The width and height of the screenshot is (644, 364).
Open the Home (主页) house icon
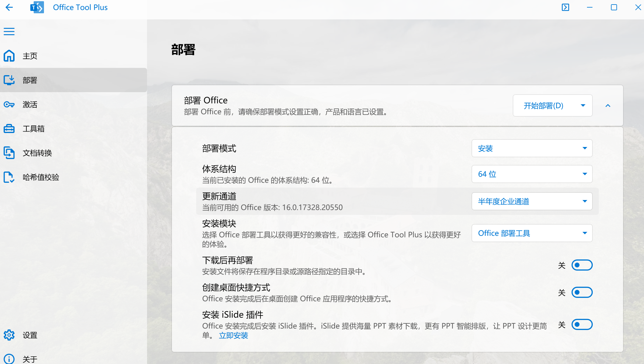[x=9, y=56]
